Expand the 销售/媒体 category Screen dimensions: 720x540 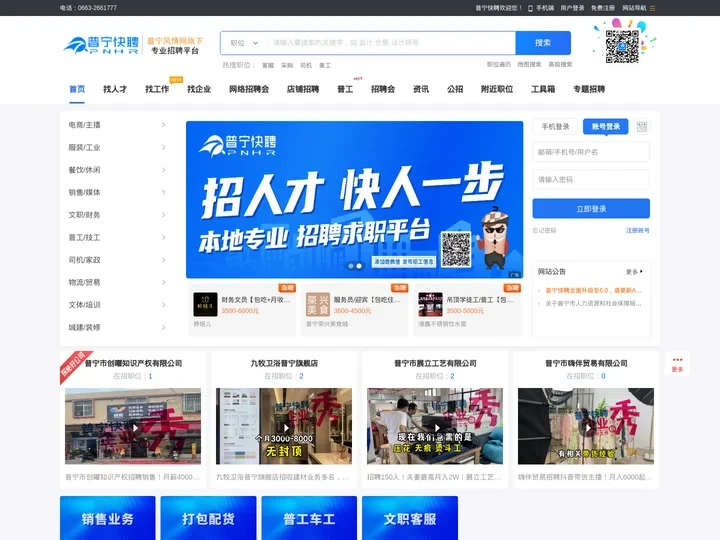tap(117, 192)
